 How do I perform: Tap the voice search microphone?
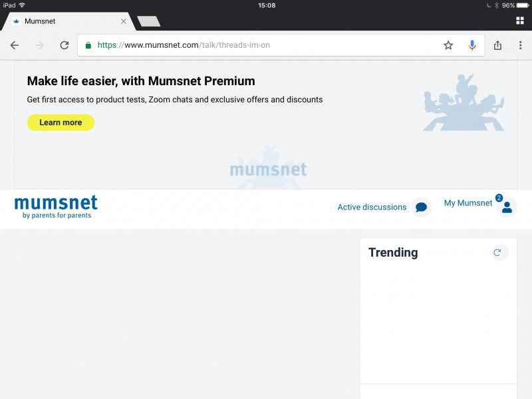(472, 45)
